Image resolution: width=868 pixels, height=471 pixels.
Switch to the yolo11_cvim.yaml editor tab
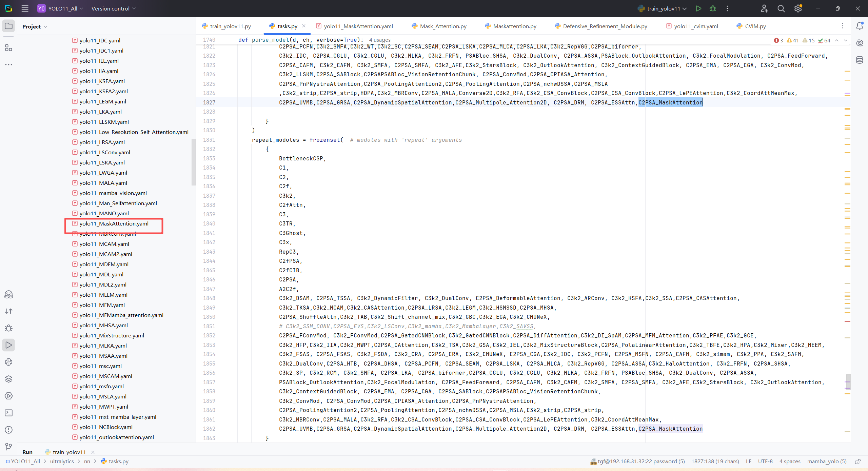[696, 26]
